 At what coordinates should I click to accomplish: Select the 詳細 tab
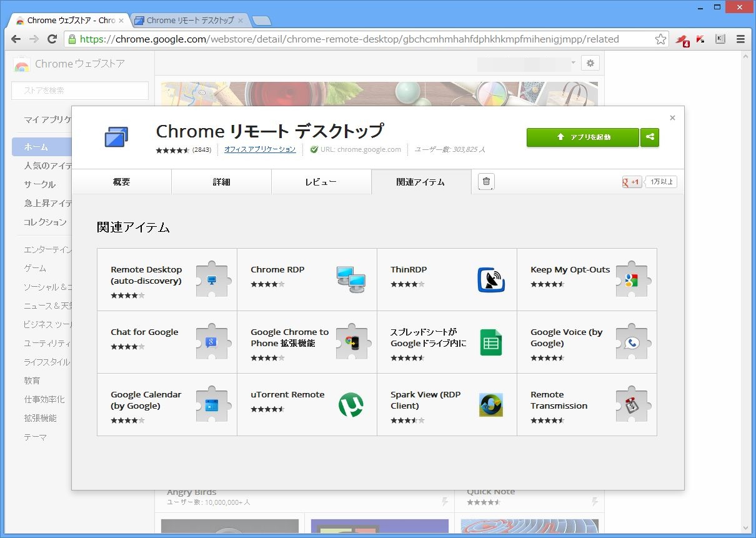pos(221,182)
